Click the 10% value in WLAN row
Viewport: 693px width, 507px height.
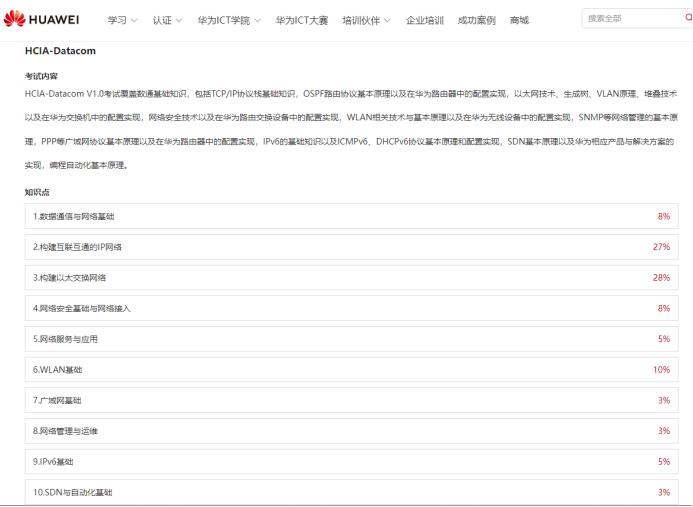click(662, 370)
